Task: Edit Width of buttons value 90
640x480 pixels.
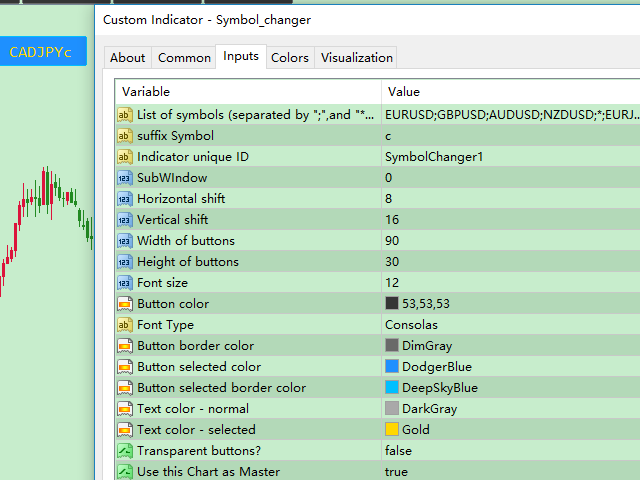Action: [511, 241]
